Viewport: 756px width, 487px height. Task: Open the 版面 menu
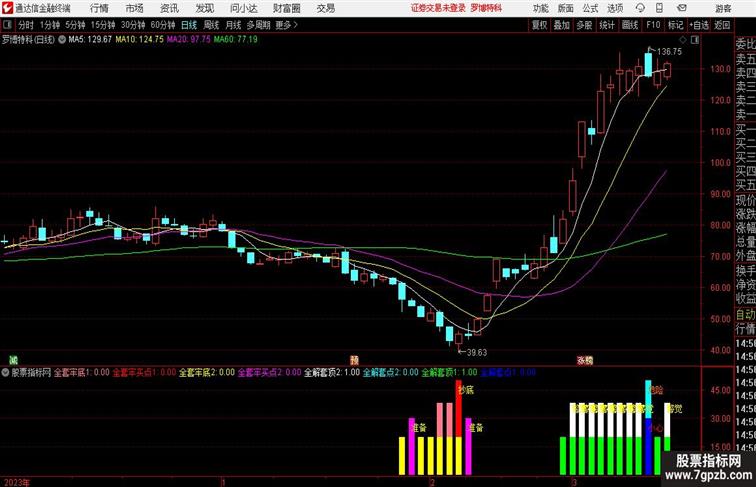[566, 8]
